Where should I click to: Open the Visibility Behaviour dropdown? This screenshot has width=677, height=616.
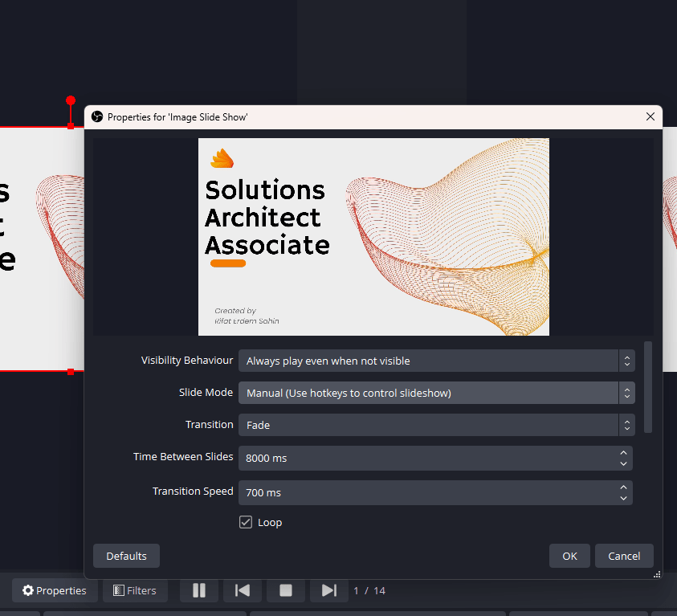point(437,361)
